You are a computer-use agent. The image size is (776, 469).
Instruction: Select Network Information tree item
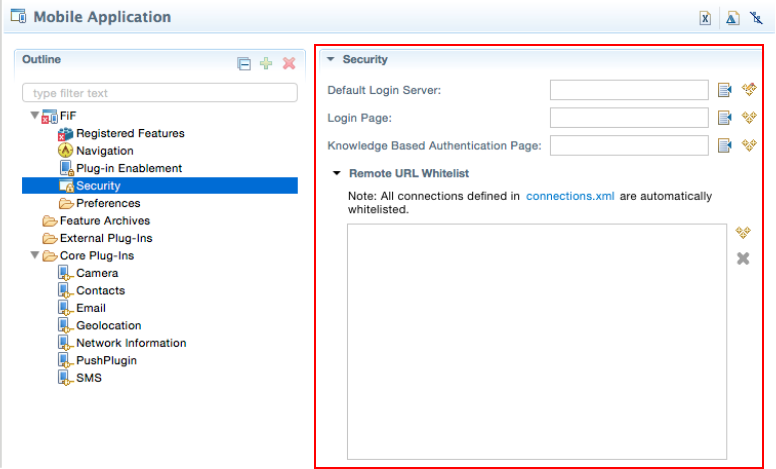[131, 343]
